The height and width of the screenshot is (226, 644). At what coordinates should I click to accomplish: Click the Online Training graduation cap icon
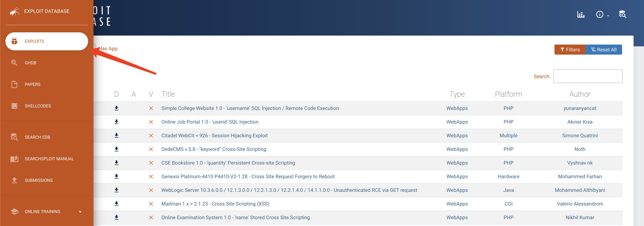click(x=14, y=211)
